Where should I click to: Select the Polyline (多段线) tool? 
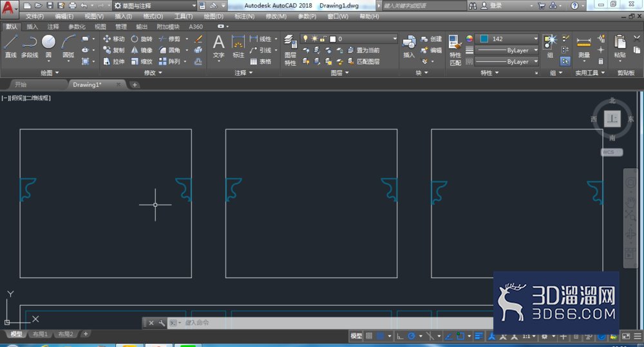pyautogui.click(x=30, y=46)
